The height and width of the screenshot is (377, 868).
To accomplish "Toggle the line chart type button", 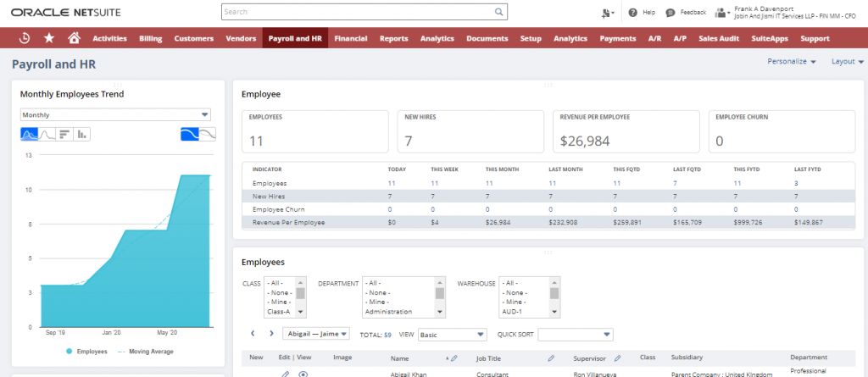I will 47,134.
